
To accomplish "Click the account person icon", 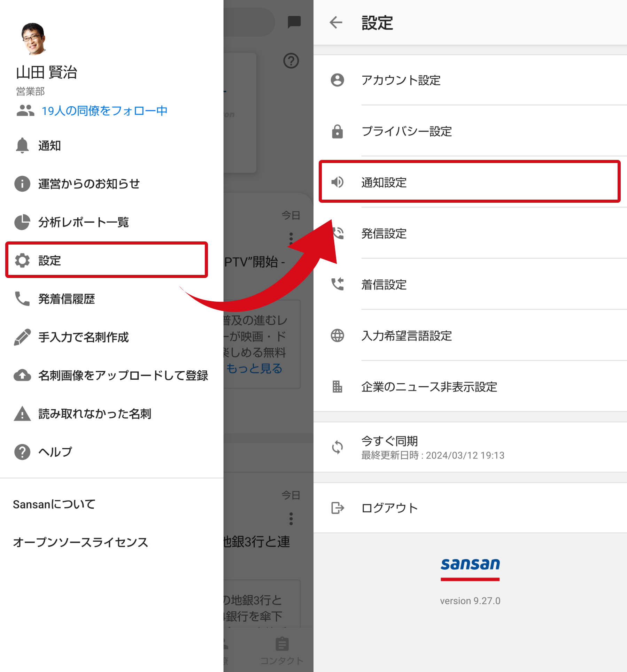I will 337,80.
